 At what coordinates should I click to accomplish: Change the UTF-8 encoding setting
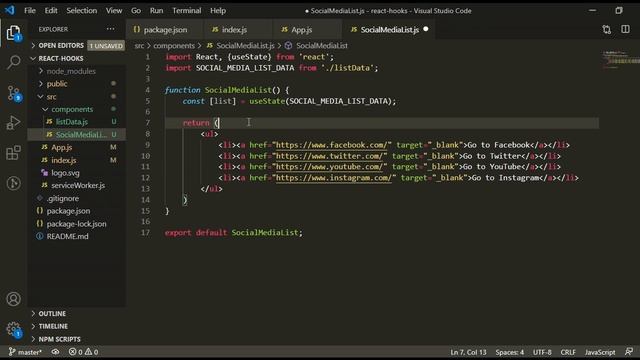[542, 352]
